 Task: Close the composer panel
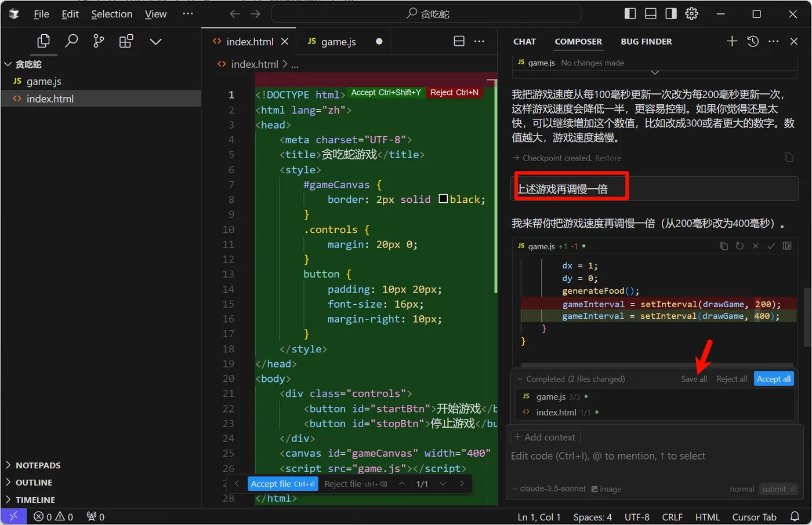coord(794,41)
